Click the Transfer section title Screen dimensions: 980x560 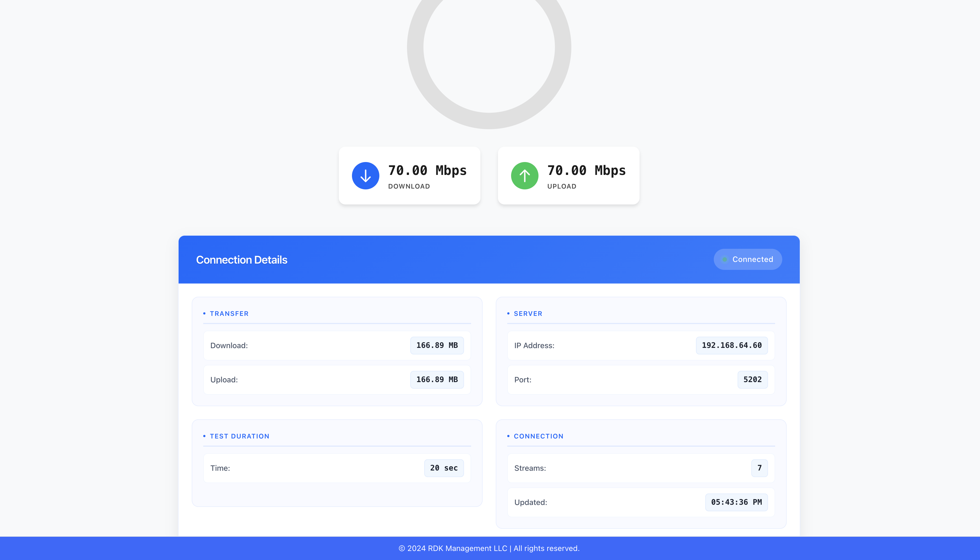229,313
